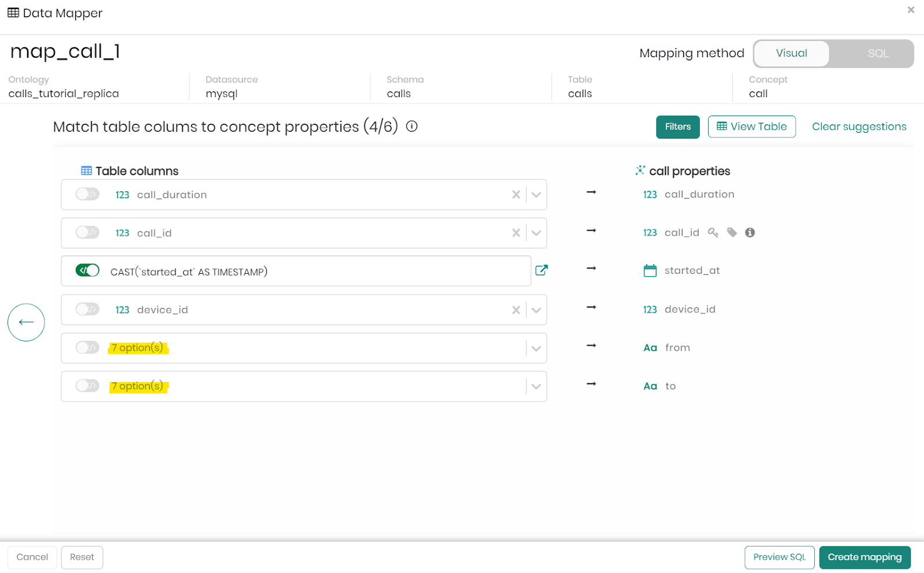Expand dropdown for the 'from' property column
924x573 pixels.
(x=536, y=348)
